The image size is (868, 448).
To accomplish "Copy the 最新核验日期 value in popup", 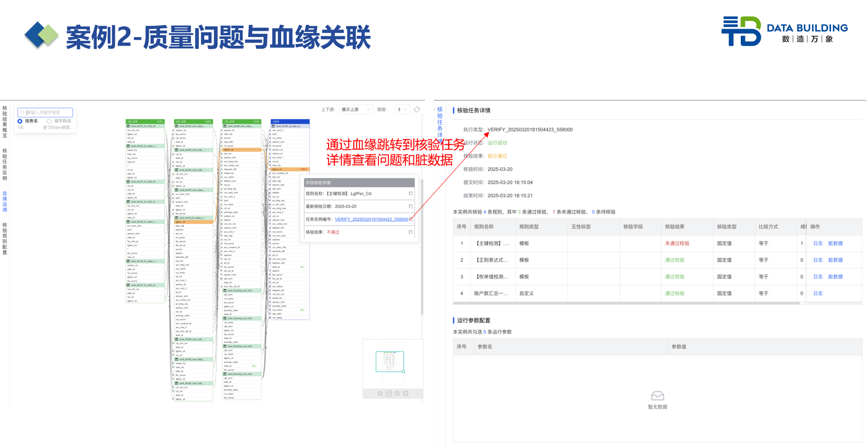I will (410, 206).
